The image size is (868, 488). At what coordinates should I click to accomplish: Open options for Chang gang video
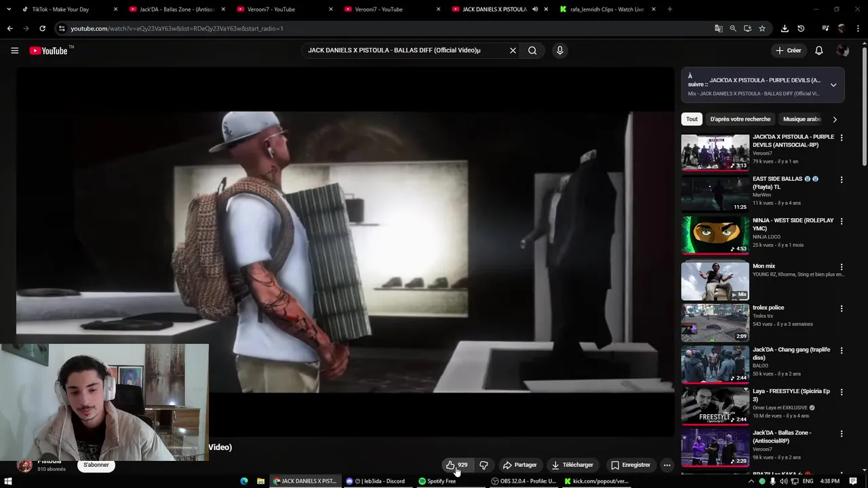coord(842,350)
